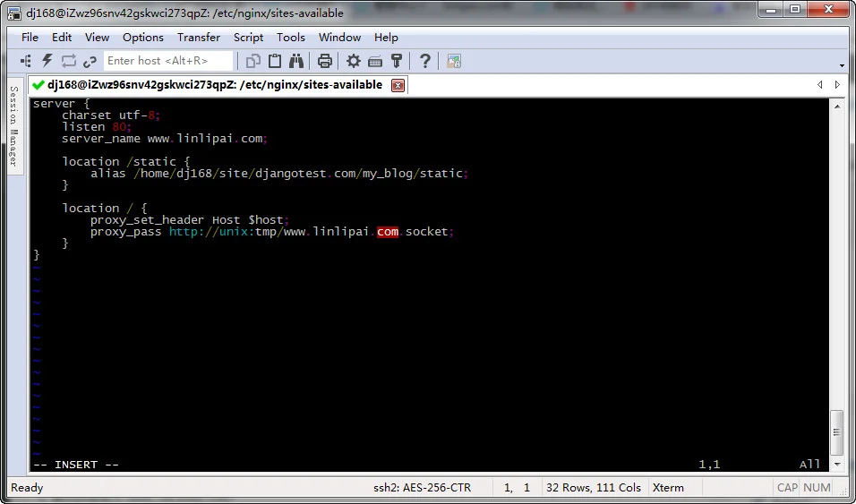Open the Transfer menu
The height and width of the screenshot is (504, 856).
(x=199, y=37)
